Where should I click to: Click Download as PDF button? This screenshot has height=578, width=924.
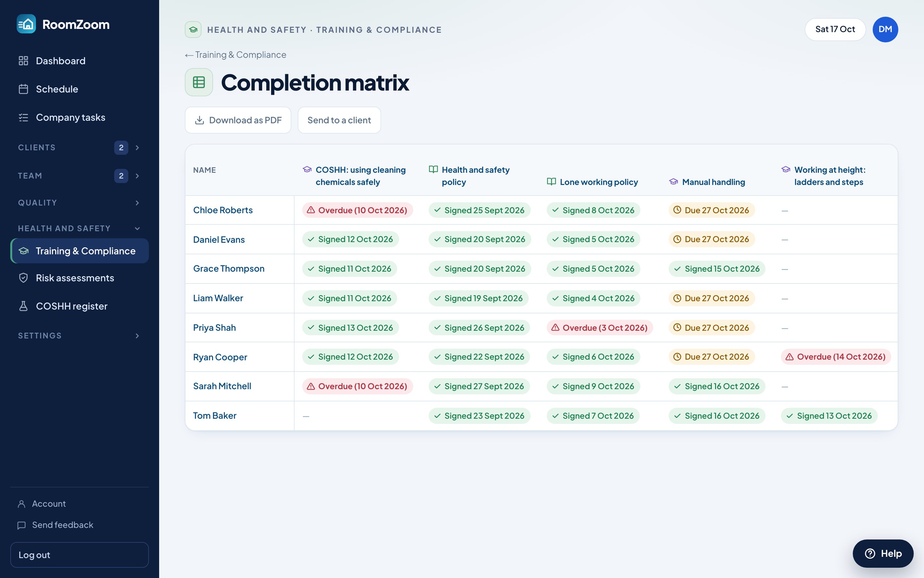[238, 120]
